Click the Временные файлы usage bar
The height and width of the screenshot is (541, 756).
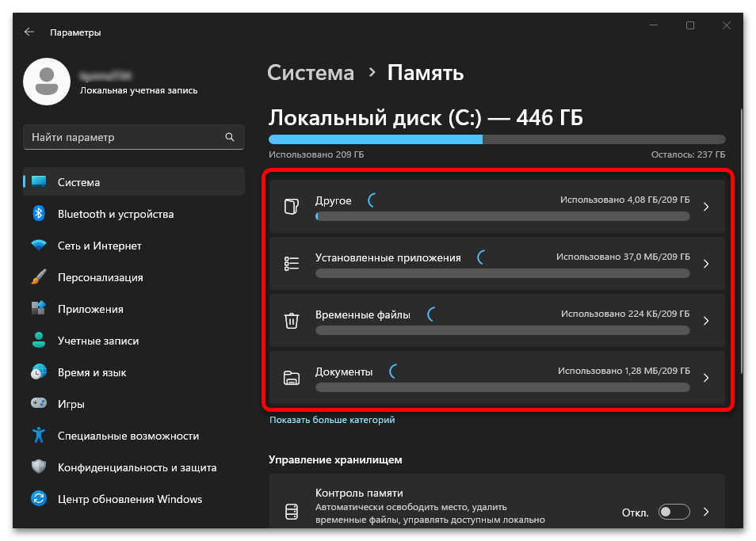click(x=502, y=330)
